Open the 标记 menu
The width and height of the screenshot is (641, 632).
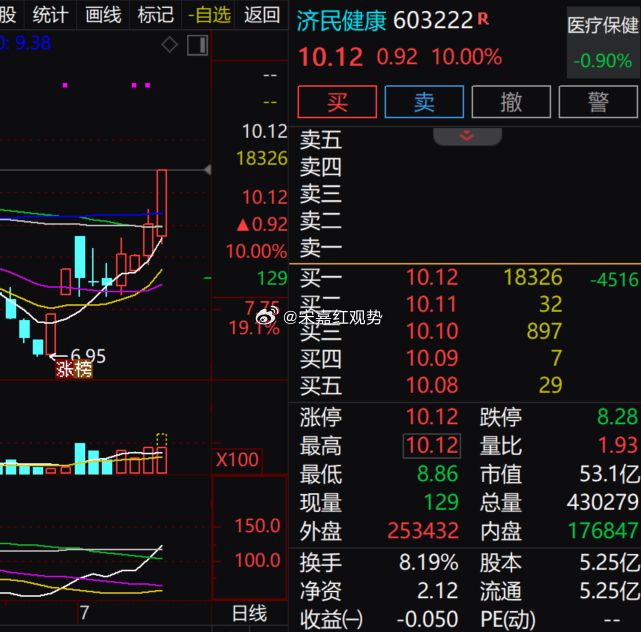(x=156, y=15)
